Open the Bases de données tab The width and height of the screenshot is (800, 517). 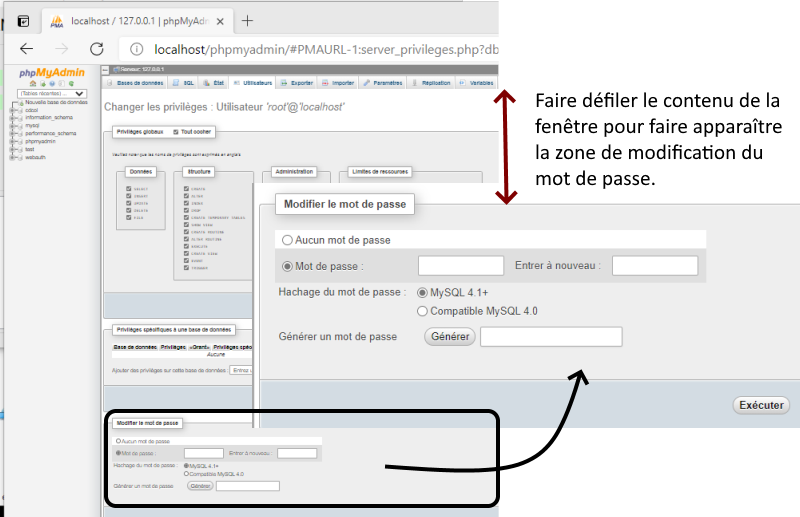pos(134,83)
